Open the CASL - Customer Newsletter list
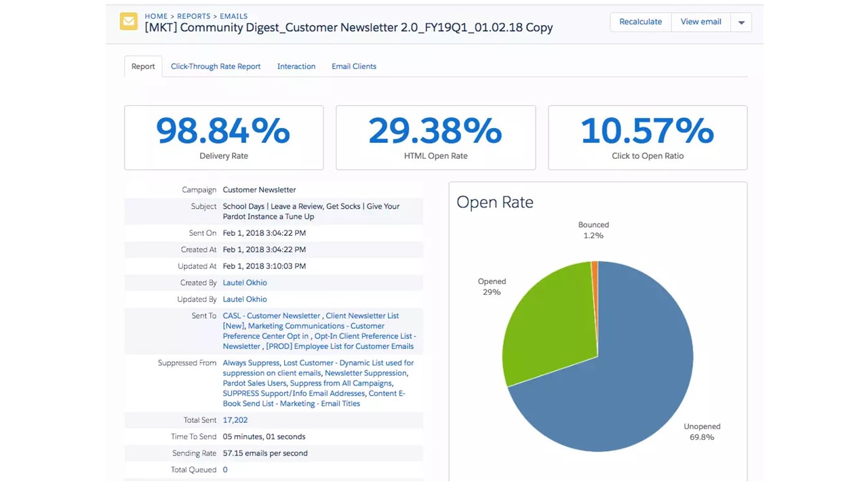 click(x=271, y=315)
